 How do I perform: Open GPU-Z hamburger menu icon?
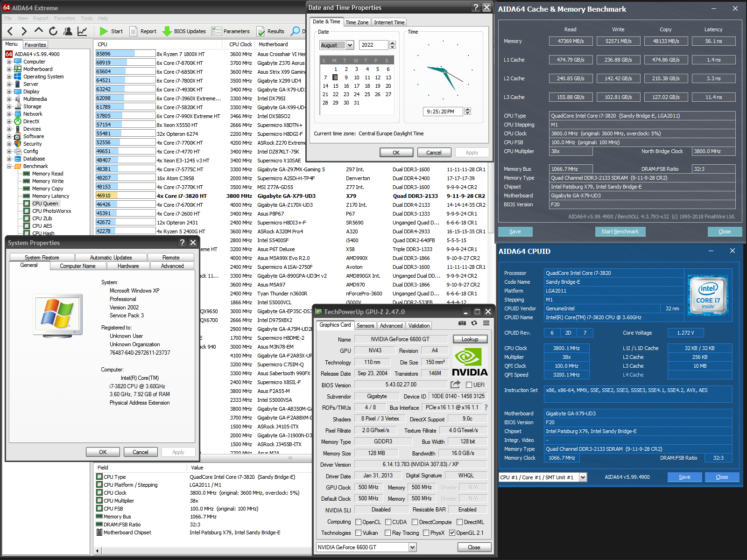[x=486, y=323]
